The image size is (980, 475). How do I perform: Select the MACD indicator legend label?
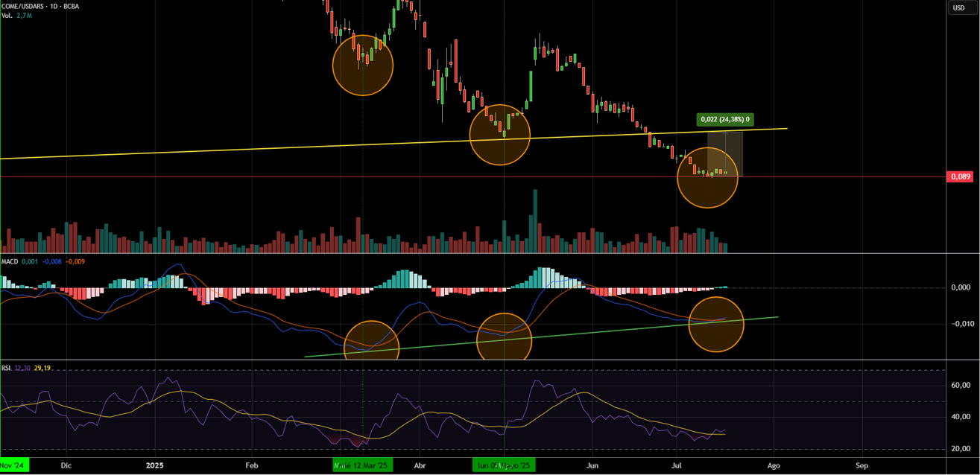click(10, 261)
